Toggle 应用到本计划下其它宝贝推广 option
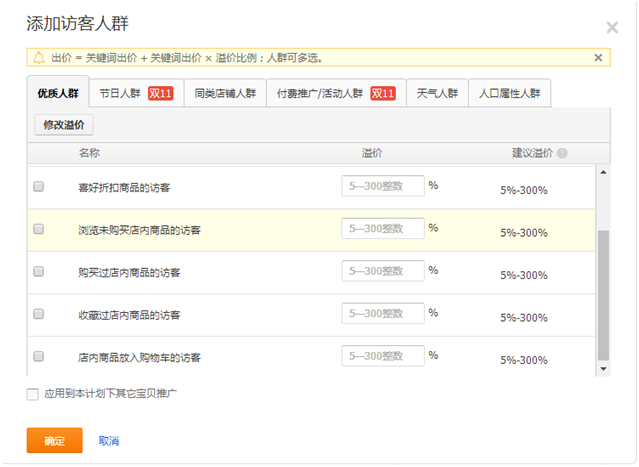 pyautogui.click(x=33, y=394)
